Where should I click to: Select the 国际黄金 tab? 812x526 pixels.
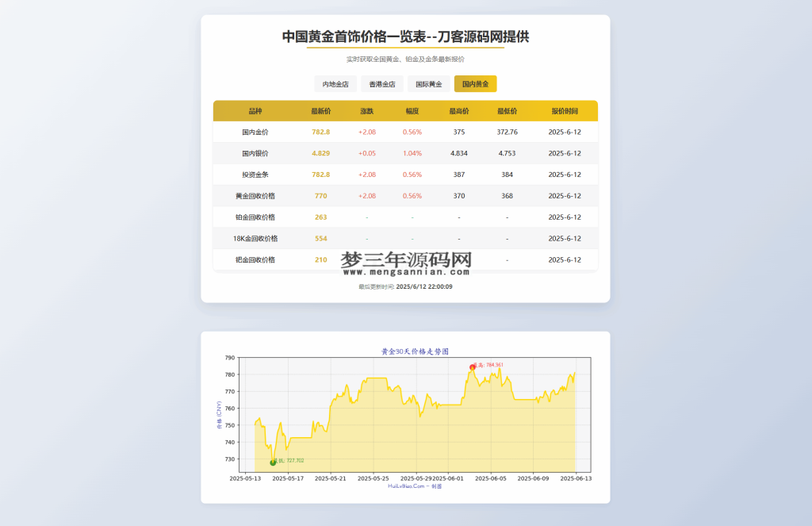[x=427, y=83]
